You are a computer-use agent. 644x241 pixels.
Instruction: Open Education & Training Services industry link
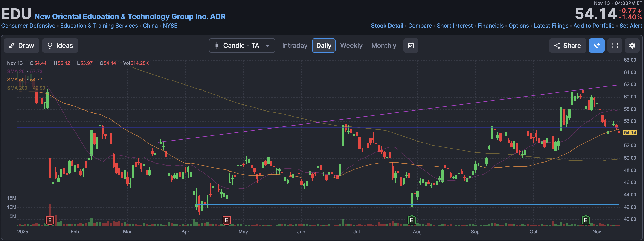(x=99, y=26)
